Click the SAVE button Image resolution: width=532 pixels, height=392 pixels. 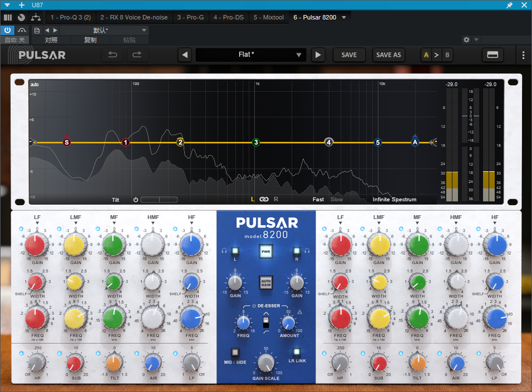(349, 54)
